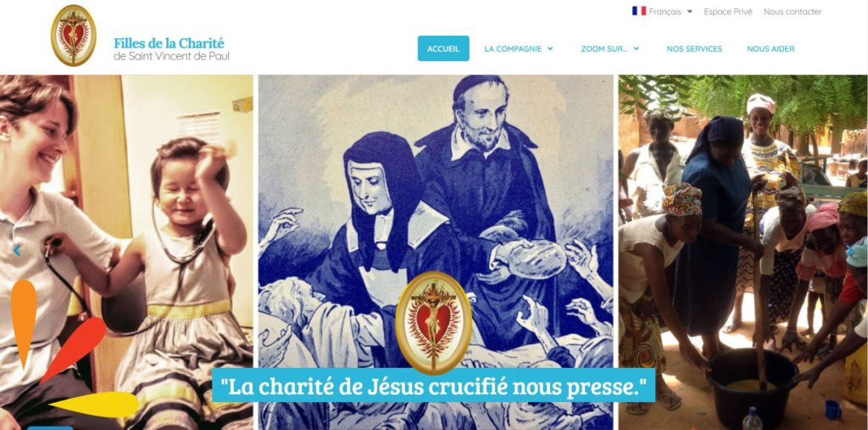Select the stethoscope child slide image
The width and height of the screenshot is (868, 430).
(x=127, y=252)
